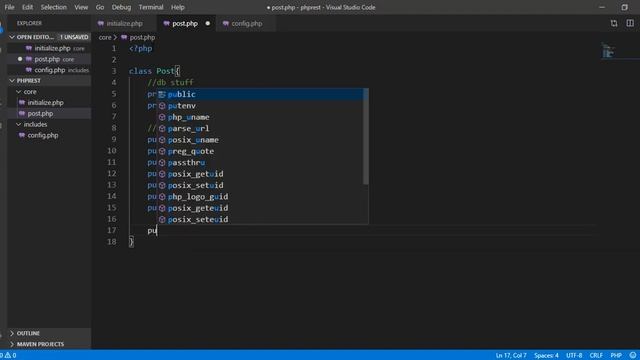This screenshot has width=640, height=360.
Task: Choose the 'public' autocomplete suggestion
Action: pos(260,94)
